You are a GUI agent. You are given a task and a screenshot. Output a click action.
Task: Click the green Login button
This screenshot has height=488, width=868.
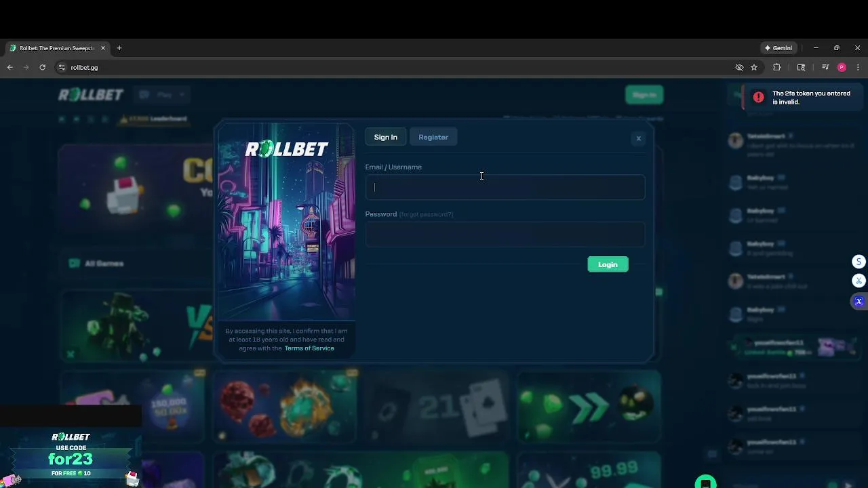[x=608, y=264]
